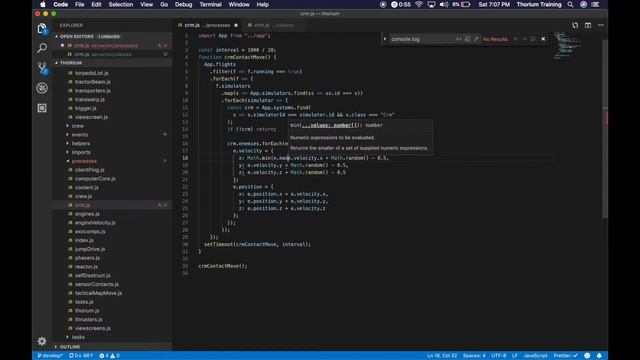Click LF end of line status item
Screen dimensions: 640x360
pyautogui.click(x=514, y=356)
